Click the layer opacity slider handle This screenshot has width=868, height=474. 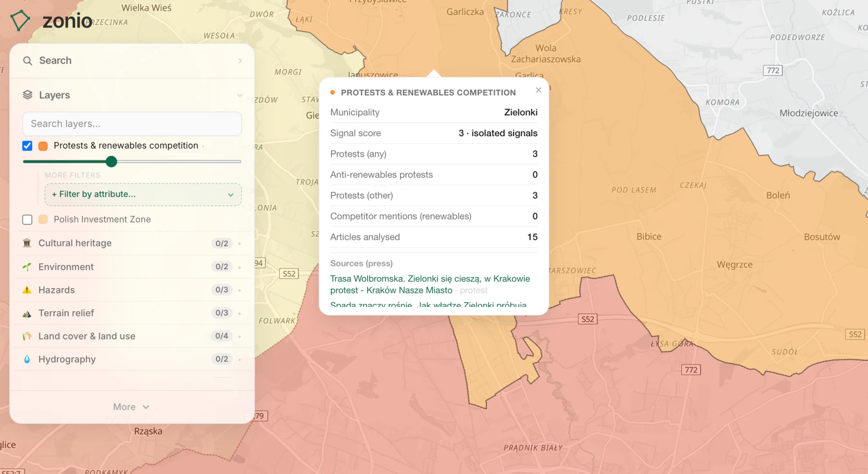coord(111,162)
